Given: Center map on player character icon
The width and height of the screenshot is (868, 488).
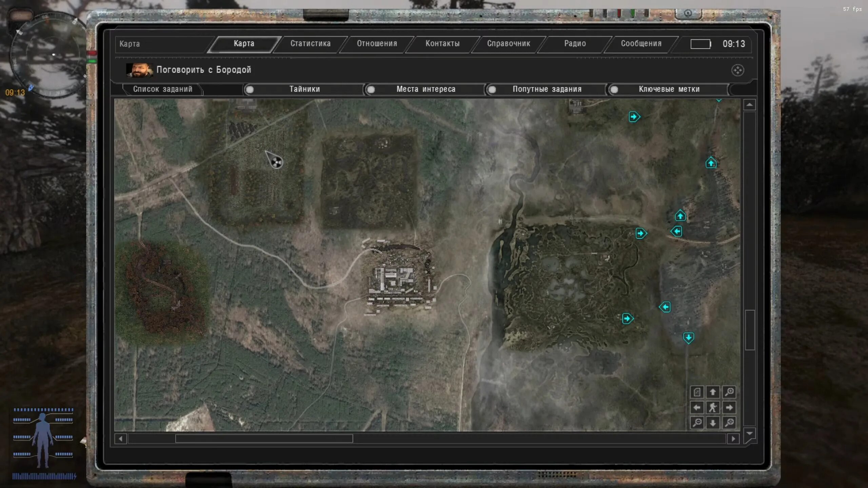Looking at the screenshot, I should point(713,407).
